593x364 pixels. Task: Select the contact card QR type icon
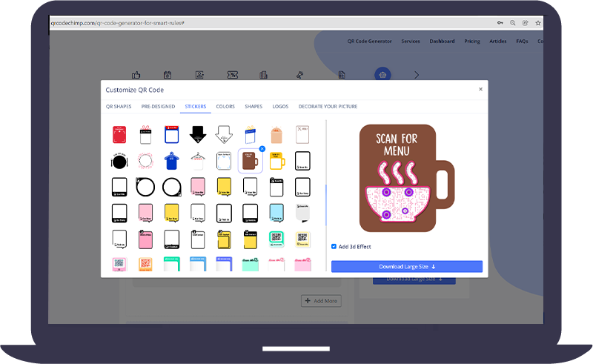[199, 75]
